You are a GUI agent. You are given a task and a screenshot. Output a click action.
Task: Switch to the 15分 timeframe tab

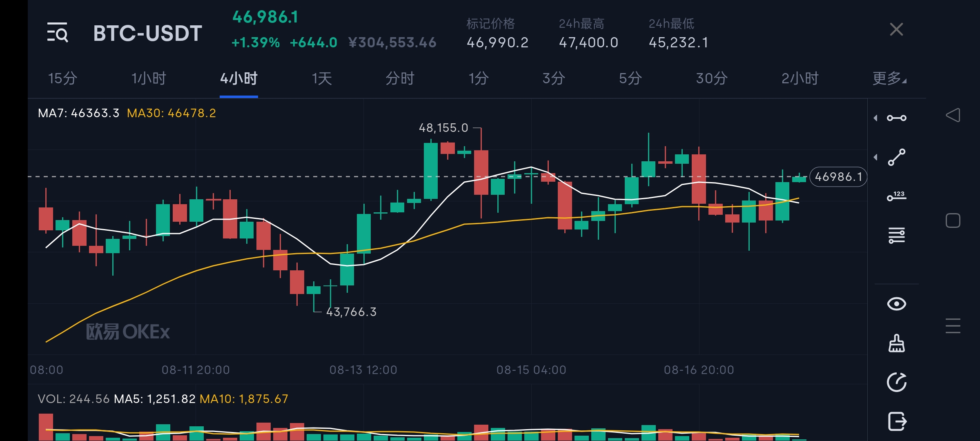[62, 78]
